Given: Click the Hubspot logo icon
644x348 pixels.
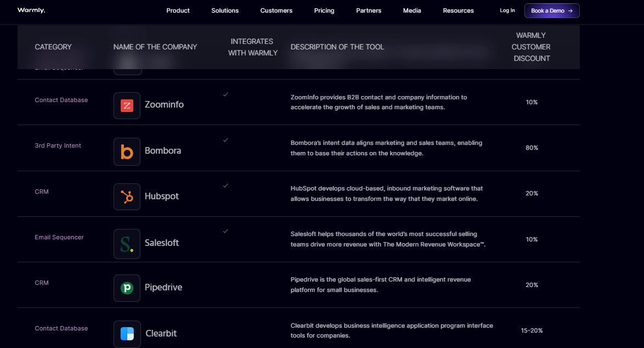Looking at the screenshot, I should click(x=127, y=197).
